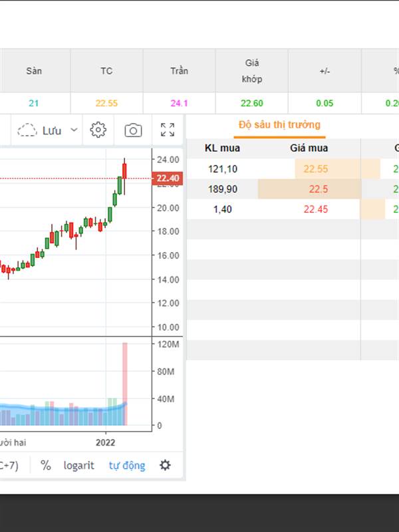The width and height of the screenshot is (399, 532).
Task: Take chart snapshot with camera icon
Action: click(133, 130)
